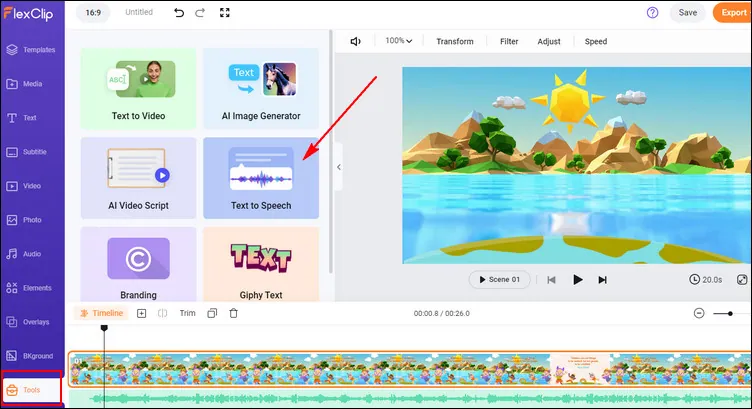Mute the clip volume speaker icon

pyautogui.click(x=355, y=42)
